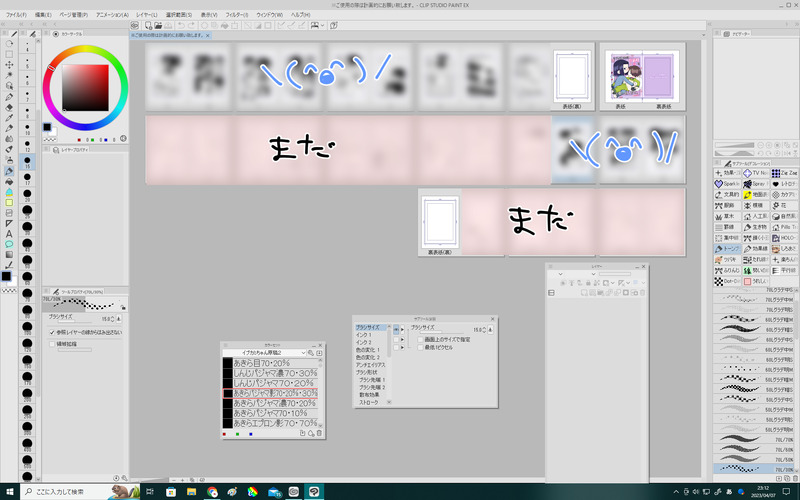Select the 草木 sub tool group
The image size is (800, 500).
click(x=727, y=216)
